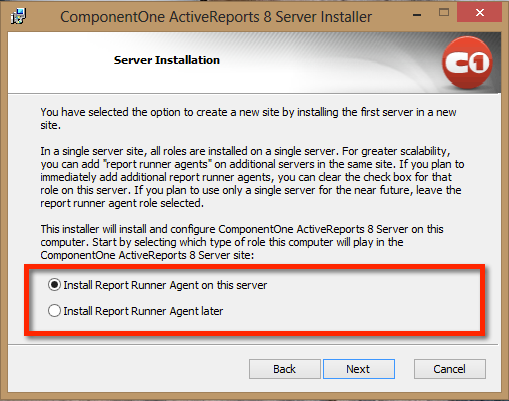
Task: Close the installer with the red X
Action: (x=479, y=13)
